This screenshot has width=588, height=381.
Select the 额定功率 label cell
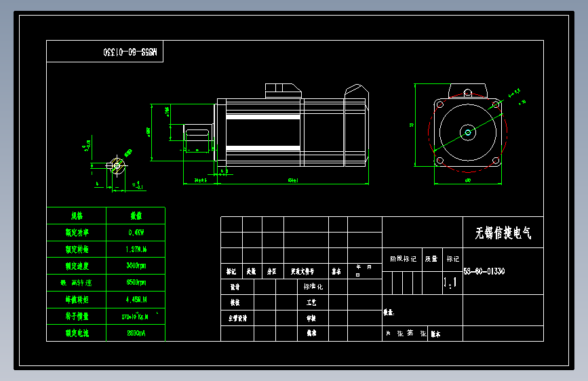pos(77,233)
